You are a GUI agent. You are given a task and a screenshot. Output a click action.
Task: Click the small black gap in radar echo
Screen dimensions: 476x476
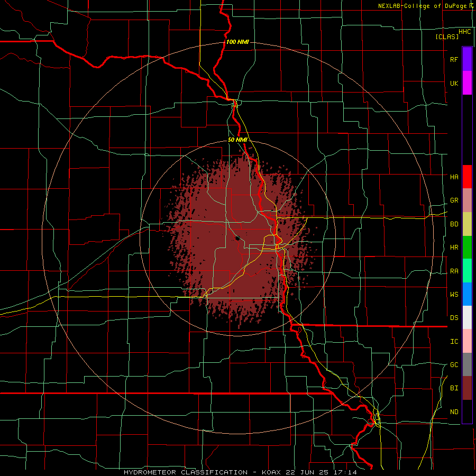pyautogui.click(x=237, y=238)
